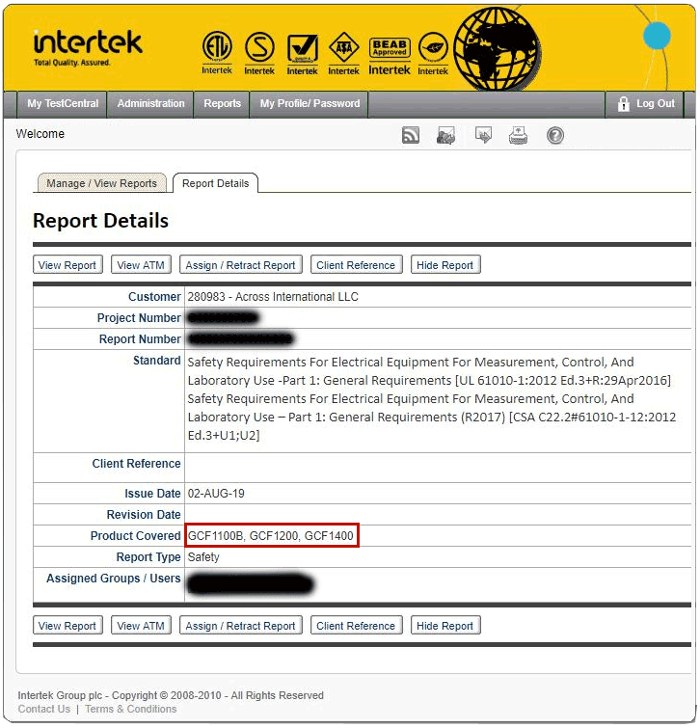Image resolution: width=700 pixels, height=728 pixels.
Task: Open the My TestCentral menu
Action: click(x=63, y=104)
